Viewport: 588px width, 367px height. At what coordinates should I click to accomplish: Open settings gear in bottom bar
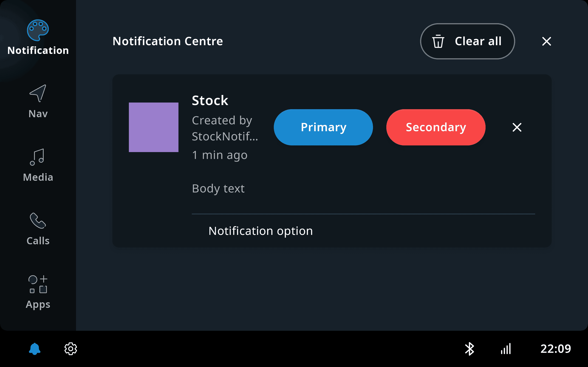coord(71,349)
